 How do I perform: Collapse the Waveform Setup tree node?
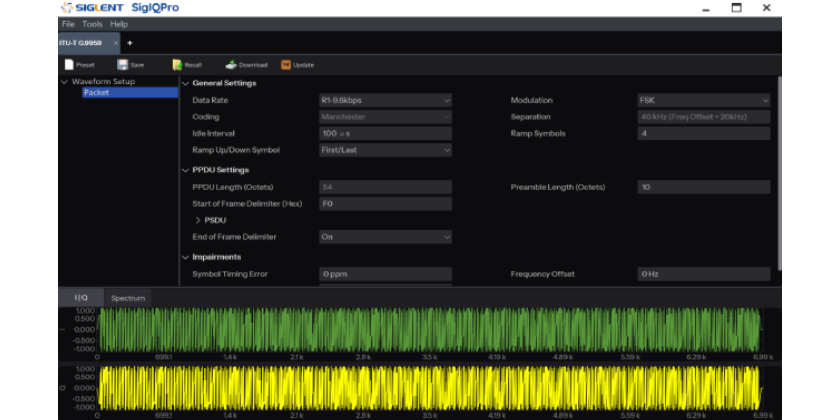(x=65, y=82)
